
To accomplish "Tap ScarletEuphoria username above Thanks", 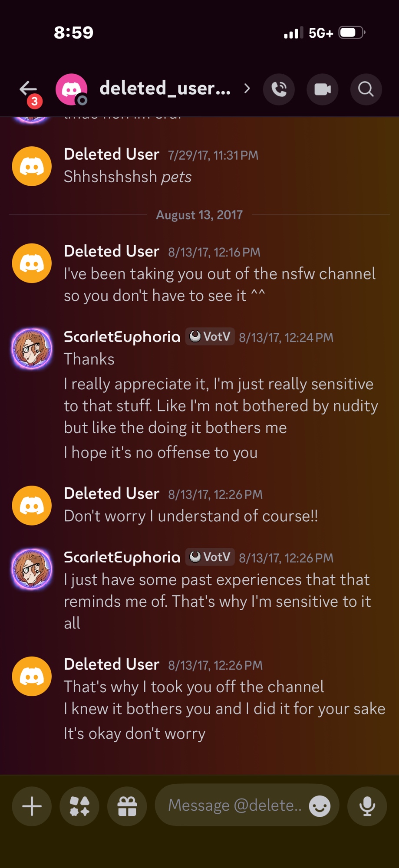I will 122,337.
